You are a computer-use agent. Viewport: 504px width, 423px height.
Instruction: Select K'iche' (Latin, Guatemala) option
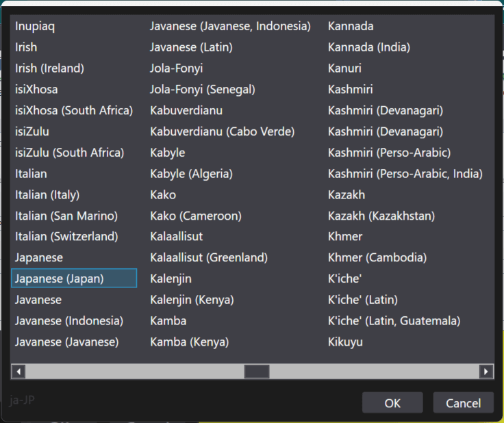(x=394, y=321)
